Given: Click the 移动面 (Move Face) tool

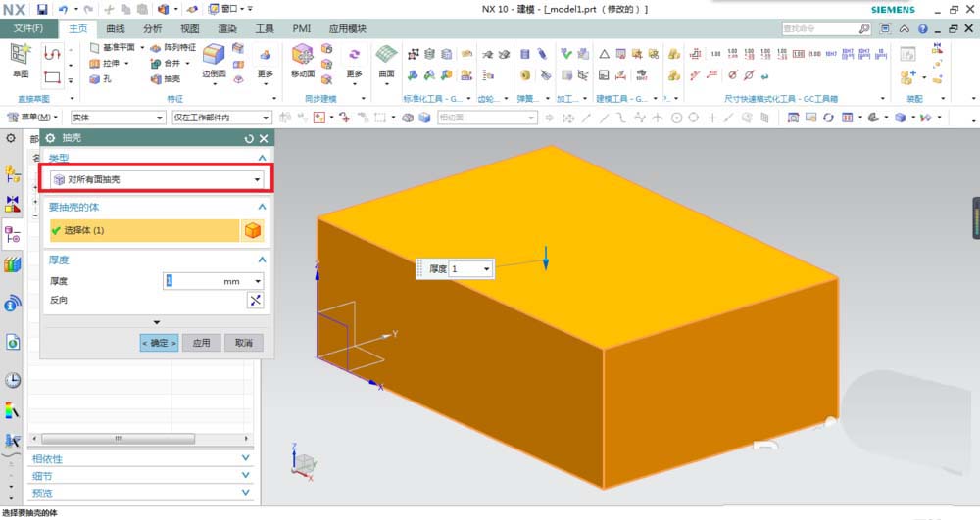Looking at the screenshot, I should pos(303,61).
